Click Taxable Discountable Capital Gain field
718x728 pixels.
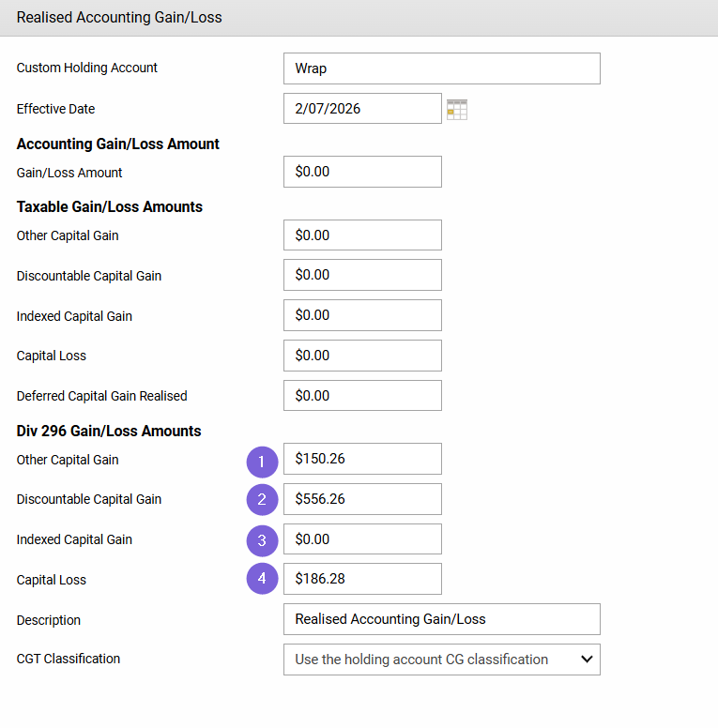[362, 275]
